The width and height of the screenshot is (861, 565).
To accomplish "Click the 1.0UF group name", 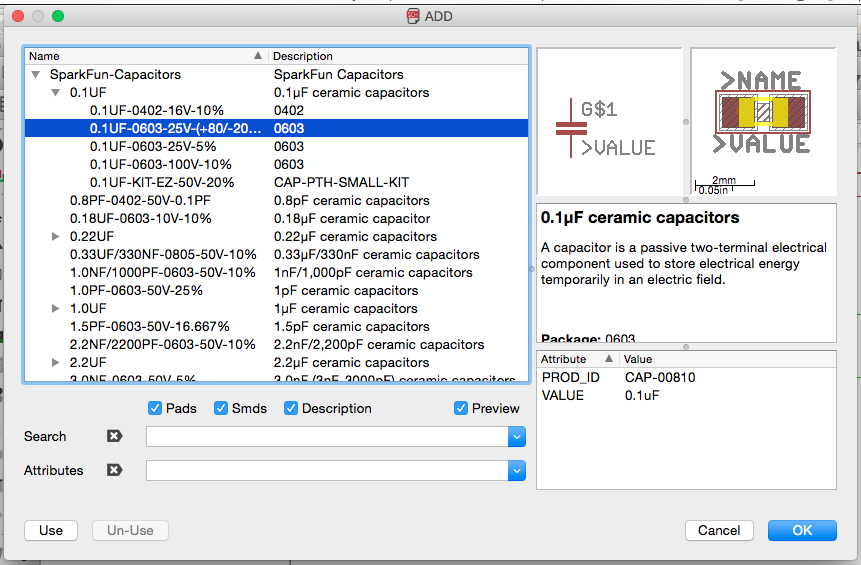I will coord(88,308).
